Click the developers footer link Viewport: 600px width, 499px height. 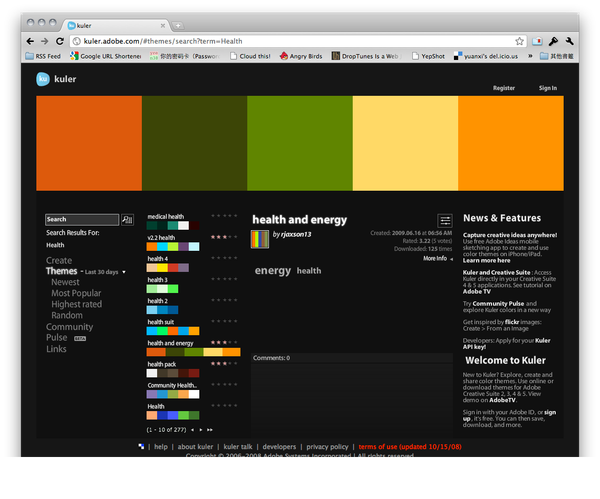(279, 447)
